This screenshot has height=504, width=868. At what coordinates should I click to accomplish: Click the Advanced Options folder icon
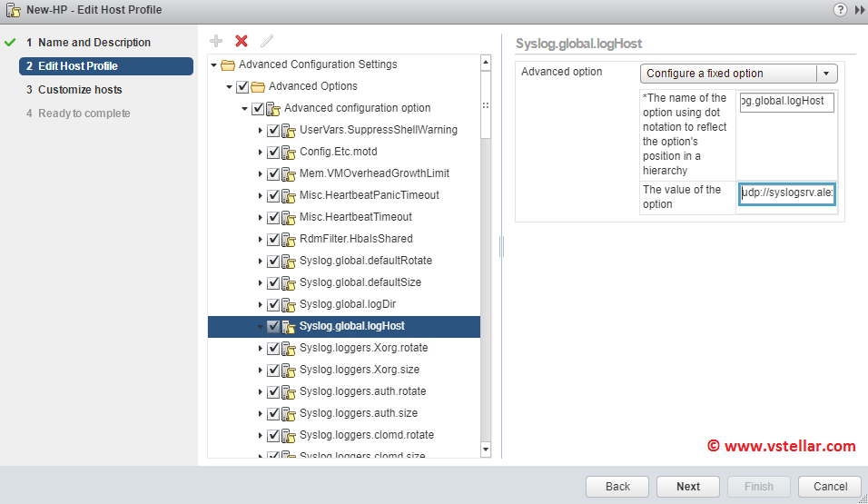point(258,86)
